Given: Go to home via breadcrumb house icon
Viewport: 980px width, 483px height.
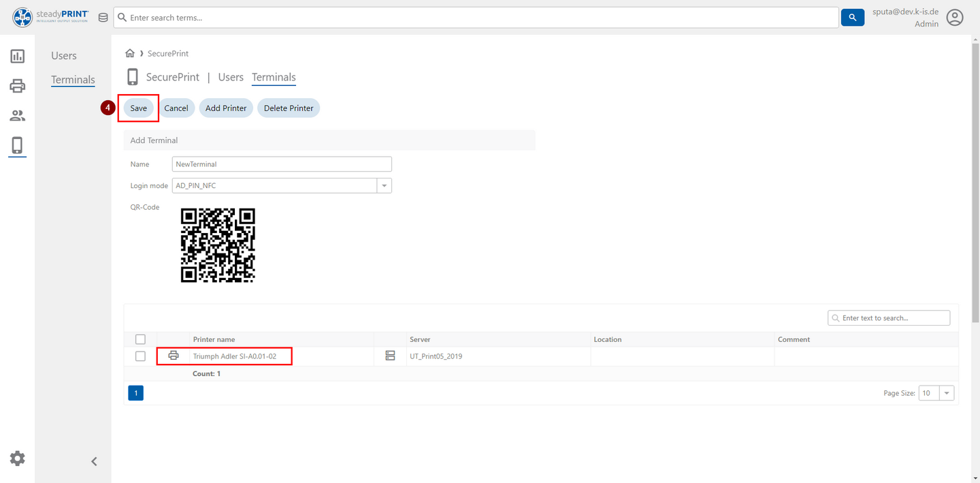Looking at the screenshot, I should pyautogui.click(x=130, y=53).
